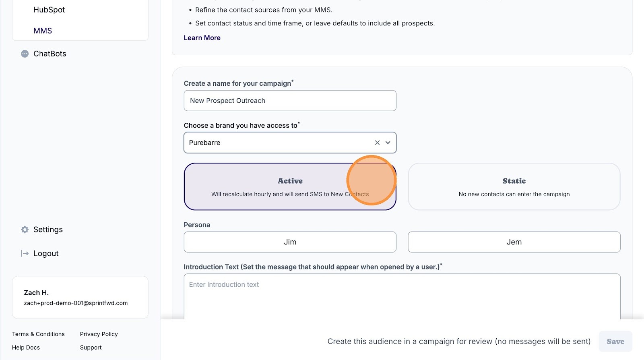Select the Static campaign type
Viewport: 644px width, 360px height.
point(514,186)
